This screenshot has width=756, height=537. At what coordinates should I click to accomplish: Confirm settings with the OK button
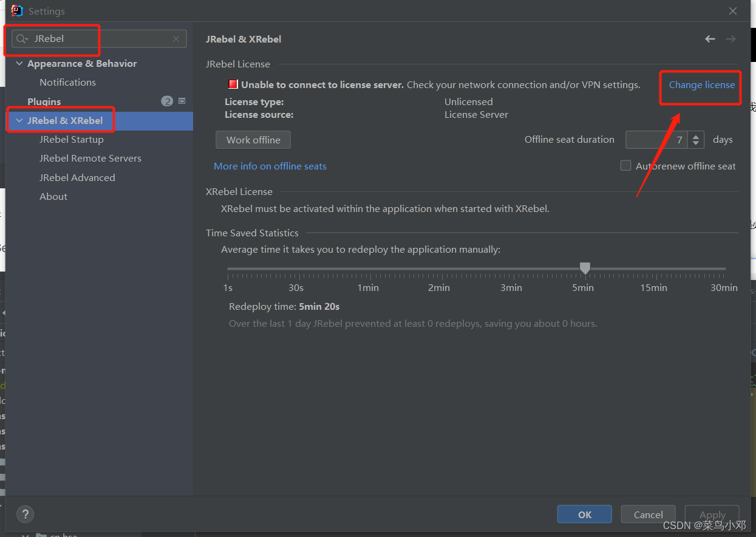click(x=585, y=515)
